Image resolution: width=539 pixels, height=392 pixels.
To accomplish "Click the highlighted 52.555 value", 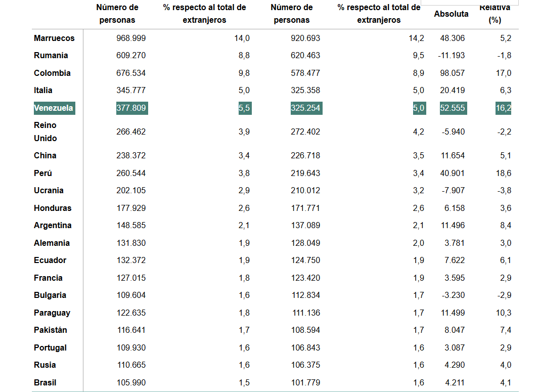I will 453,108.
